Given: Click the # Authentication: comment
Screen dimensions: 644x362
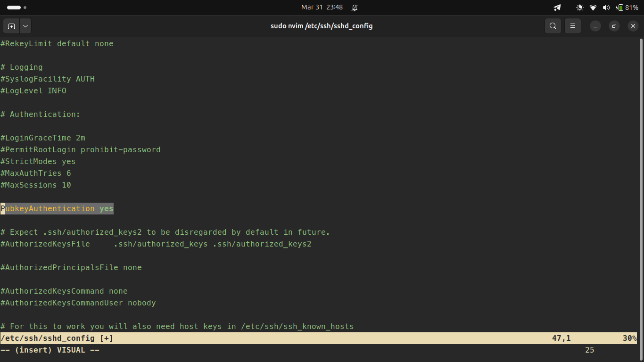Looking at the screenshot, I should 41,114.
